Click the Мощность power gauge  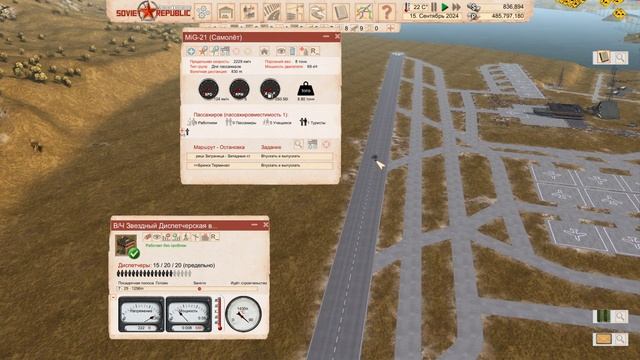coord(189,314)
